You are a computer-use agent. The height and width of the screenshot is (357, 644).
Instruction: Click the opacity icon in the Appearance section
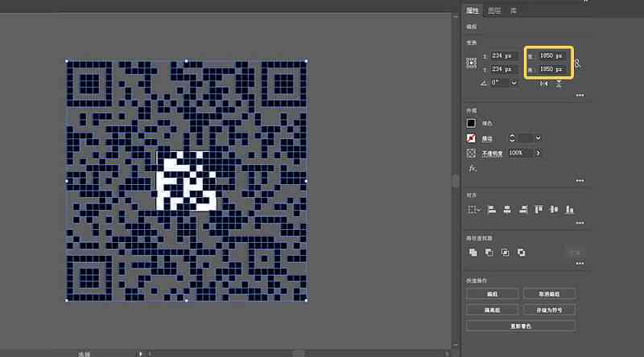tap(471, 153)
